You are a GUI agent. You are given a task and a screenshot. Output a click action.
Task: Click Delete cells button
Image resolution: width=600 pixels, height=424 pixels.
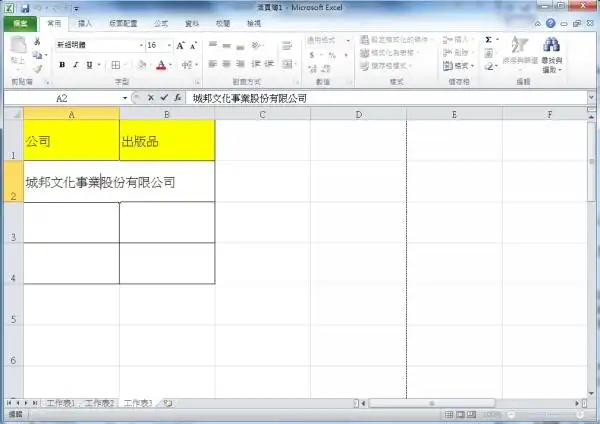point(458,52)
